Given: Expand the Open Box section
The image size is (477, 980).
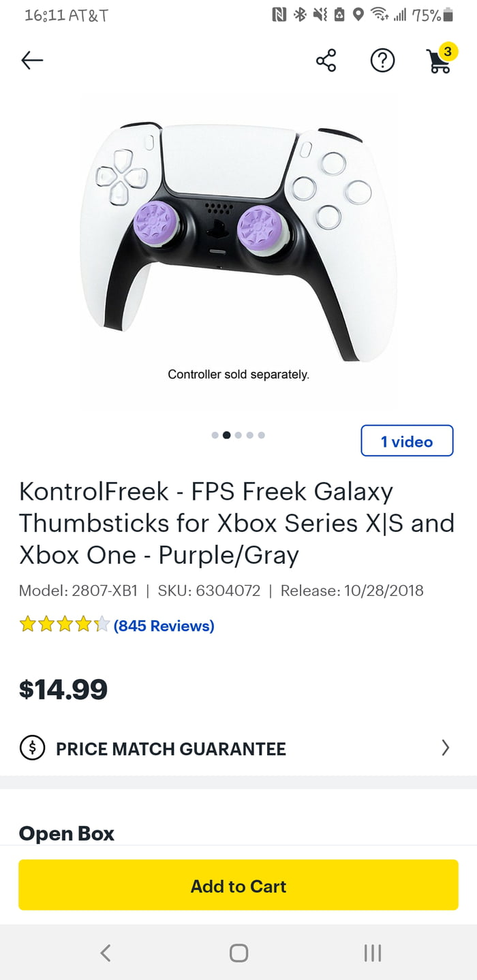Looking at the screenshot, I should point(66,833).
